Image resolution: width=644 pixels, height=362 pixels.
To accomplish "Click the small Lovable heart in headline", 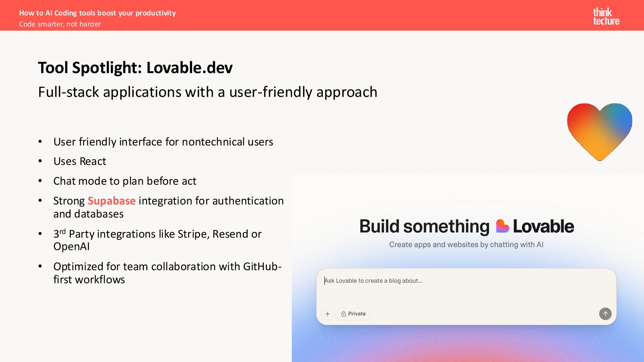I will [502, 226].
